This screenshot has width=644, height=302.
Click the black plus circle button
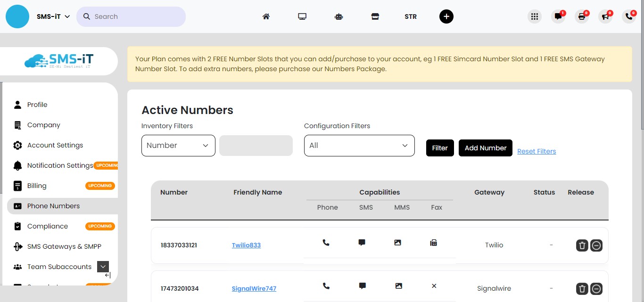pos(446,16)
